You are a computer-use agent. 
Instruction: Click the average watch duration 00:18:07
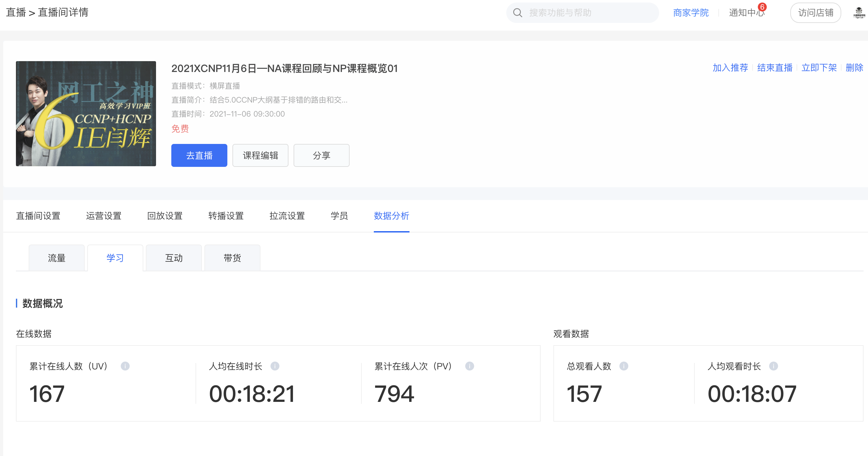pyautogui.click(x=752, y=394)
